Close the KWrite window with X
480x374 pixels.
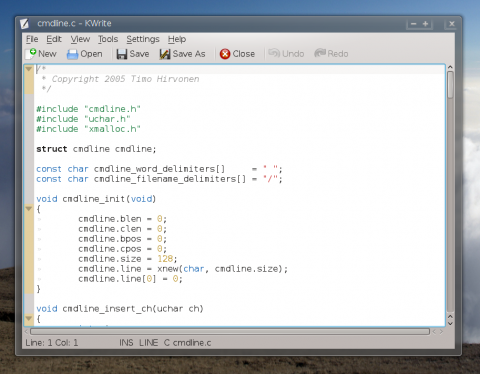[452, 24]
